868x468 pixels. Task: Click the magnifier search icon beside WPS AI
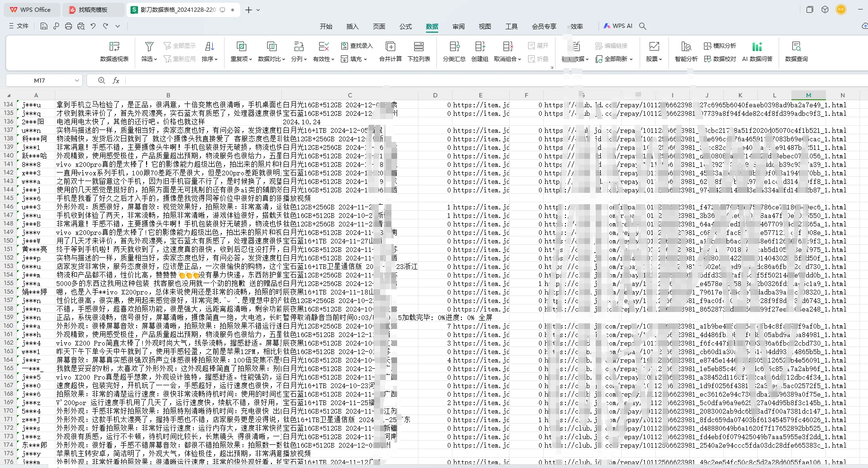click(x=642, y=26)
